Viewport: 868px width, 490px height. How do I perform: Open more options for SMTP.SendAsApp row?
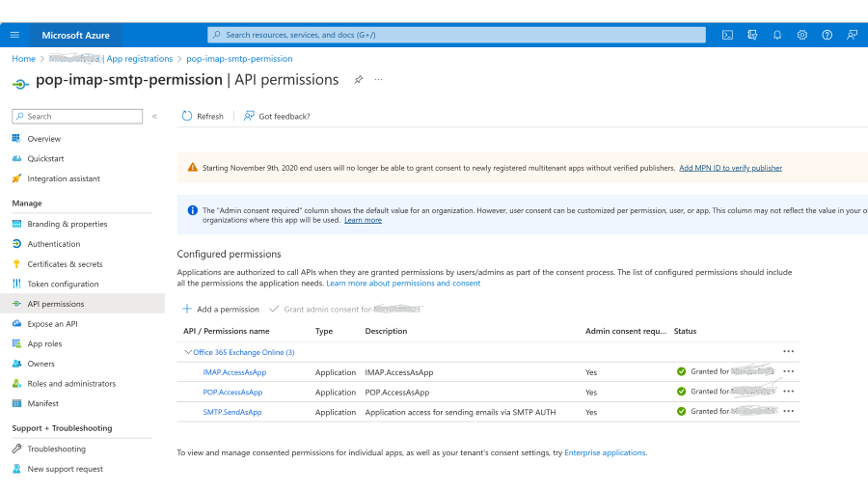coord(789,412)
